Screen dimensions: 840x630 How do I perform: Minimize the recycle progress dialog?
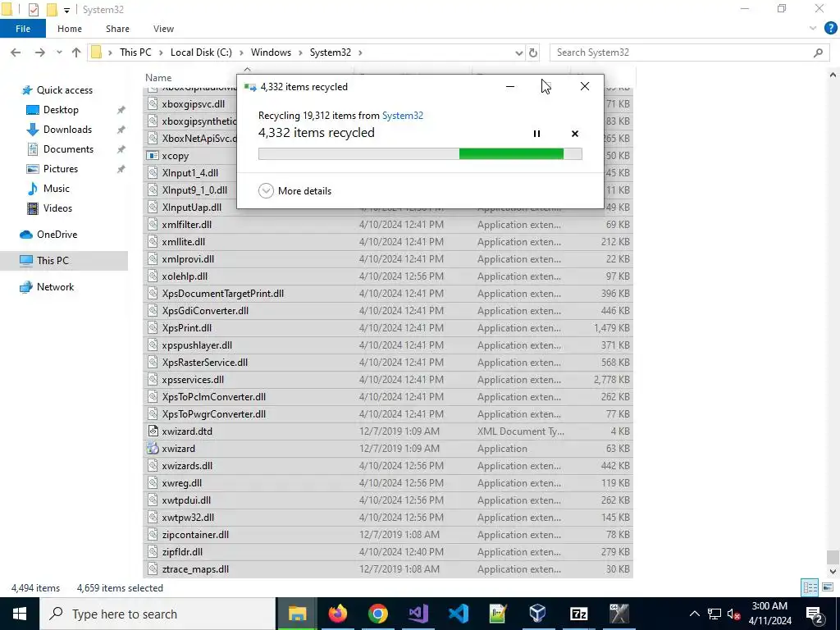tap(510, 86)
